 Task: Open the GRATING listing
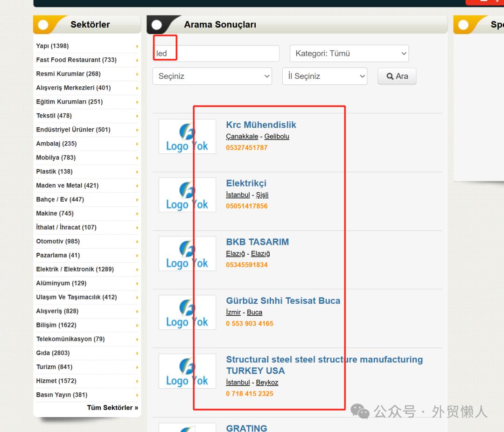point(246,428)
